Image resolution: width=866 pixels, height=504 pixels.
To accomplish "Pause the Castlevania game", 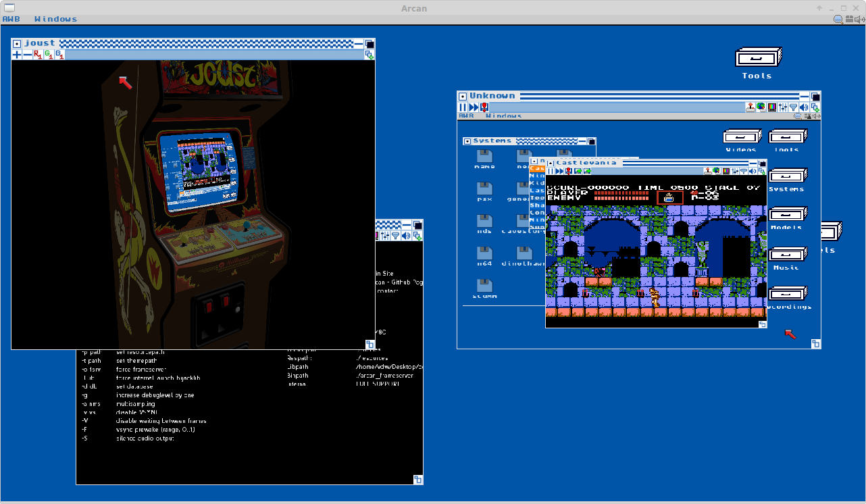I will pyautogui.click(x=550, y=171).
